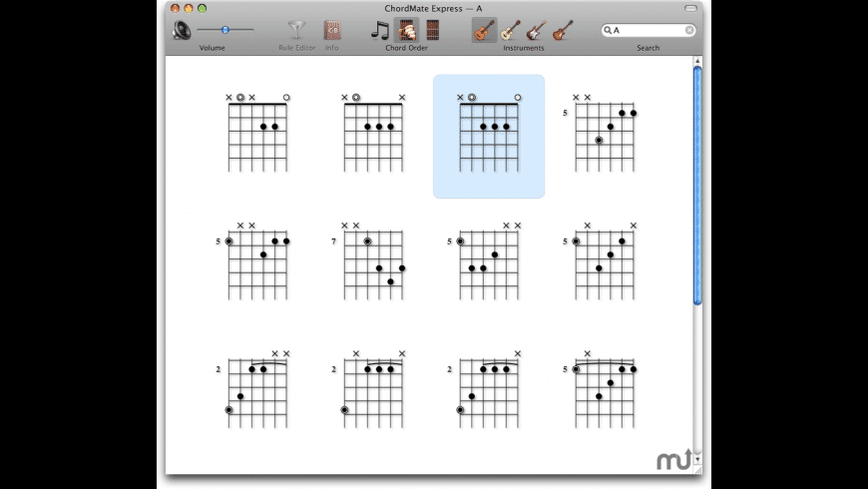Toggle the toolbar with the title bar pill button
This screenshot has width=868, height=489.
coord(690,8)
